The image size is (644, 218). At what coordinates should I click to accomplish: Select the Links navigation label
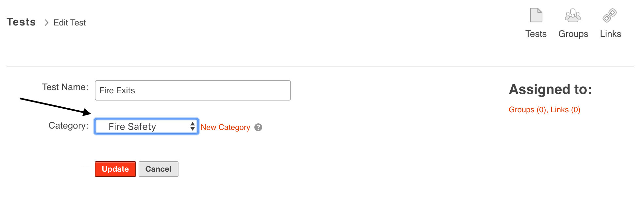[x=610, y=34]
